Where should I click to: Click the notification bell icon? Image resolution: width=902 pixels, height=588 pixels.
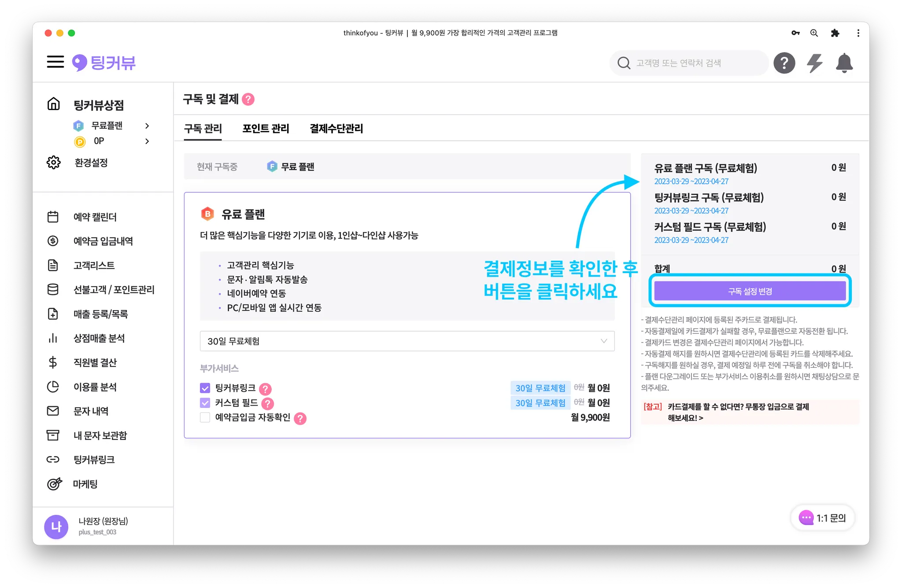click(844, 63)
